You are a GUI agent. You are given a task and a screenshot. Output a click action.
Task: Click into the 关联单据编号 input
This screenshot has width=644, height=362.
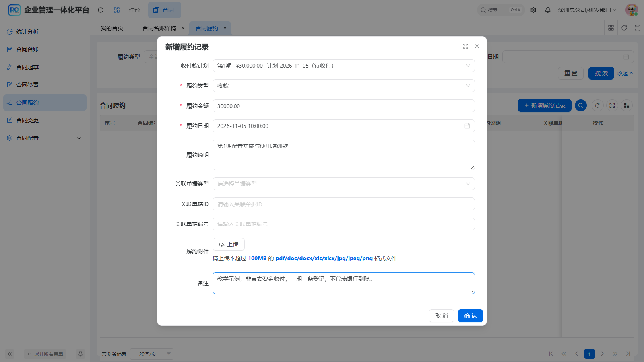(x=343, y=224)
